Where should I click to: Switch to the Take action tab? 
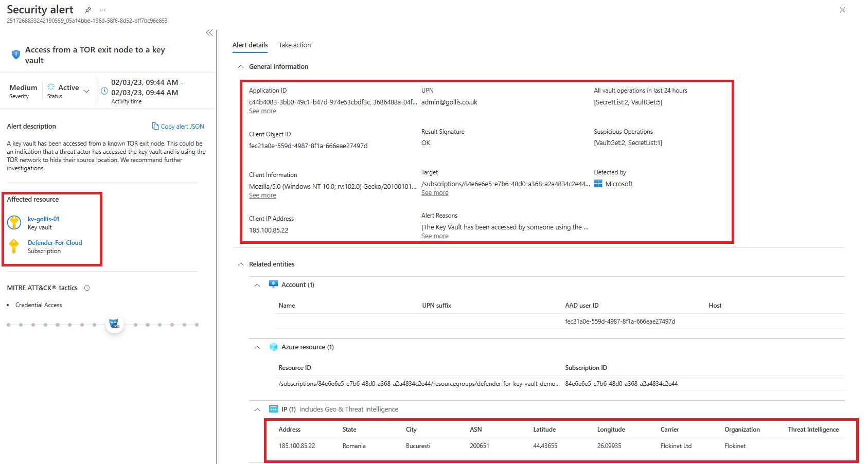[295, 45]
